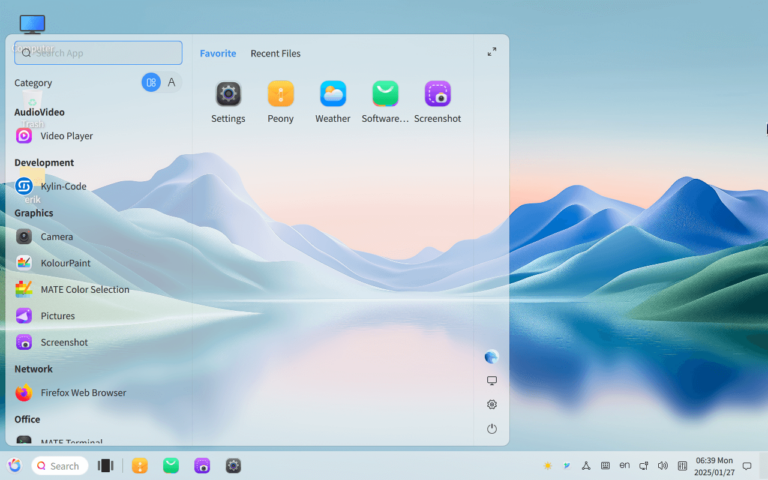Click weather sun icon in system tray

point(548,466)
